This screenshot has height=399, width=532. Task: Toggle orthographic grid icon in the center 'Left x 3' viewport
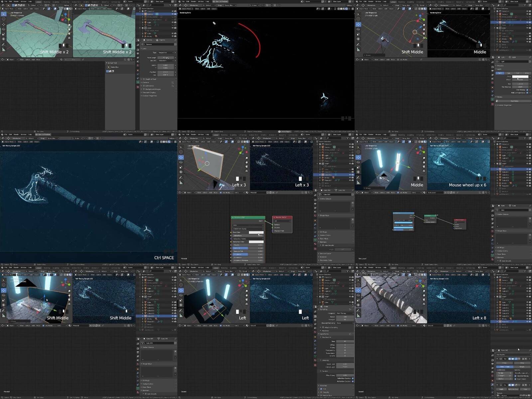click(x=247, y=171)
